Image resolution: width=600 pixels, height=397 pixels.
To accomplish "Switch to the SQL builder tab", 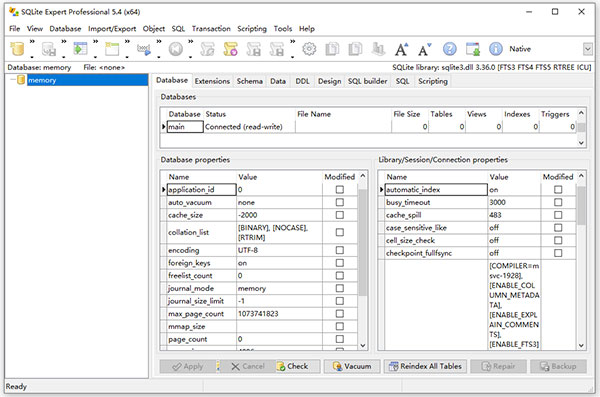I will [x=367, y=81].
